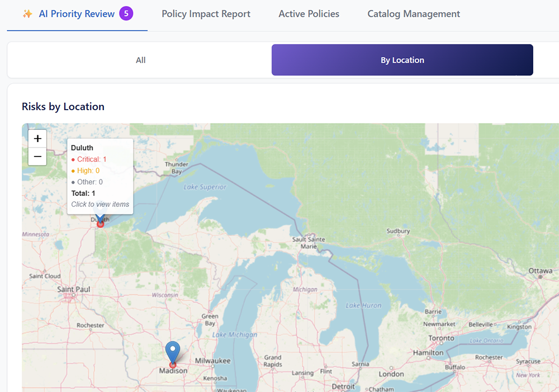Click the Saint Paul label on the map
The height and width of the screenshot is (392, 559).
tap(73, 289)
